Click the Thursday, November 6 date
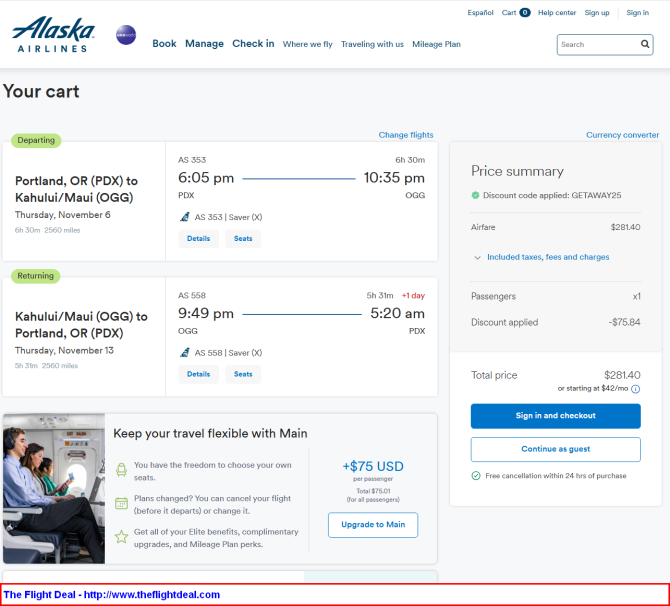This screenshot has height=606, width=670. click(63, 215)
